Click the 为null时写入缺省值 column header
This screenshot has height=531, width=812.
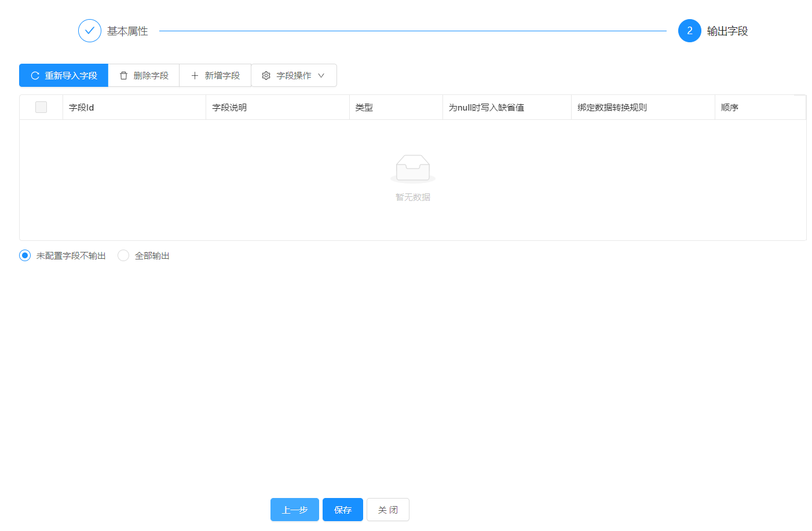(487, 108)
